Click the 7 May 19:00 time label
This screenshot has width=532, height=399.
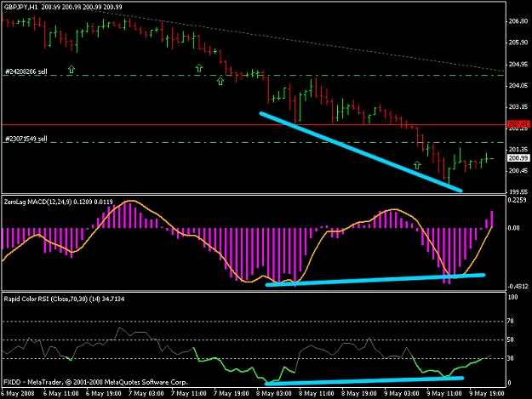[x=231, y=394]
